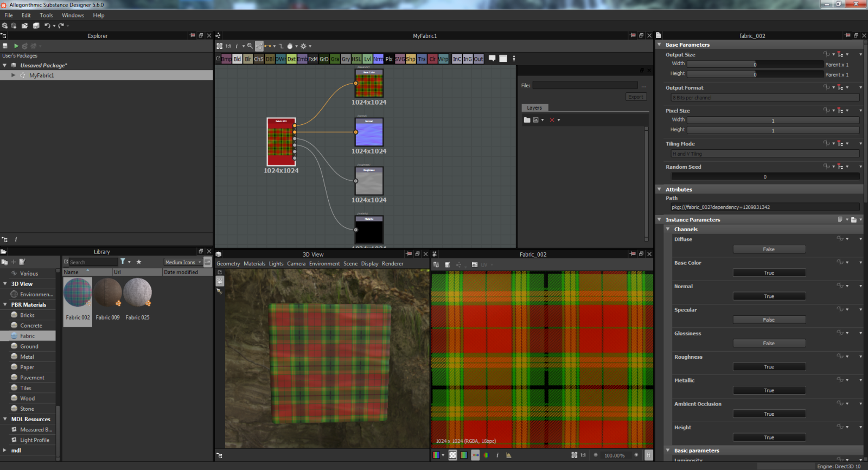Open the Medium Icons view dropdown

(183, 262)
